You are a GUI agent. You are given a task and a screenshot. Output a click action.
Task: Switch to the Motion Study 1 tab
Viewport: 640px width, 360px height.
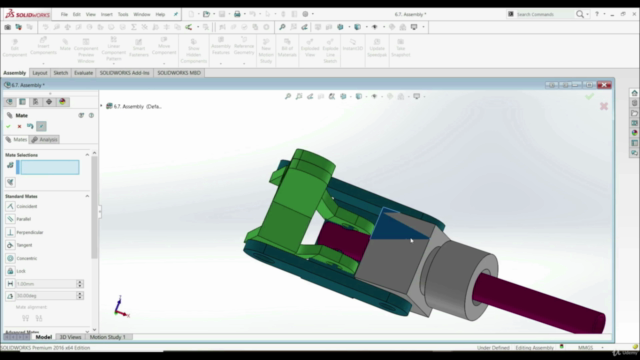pos(107,337)
